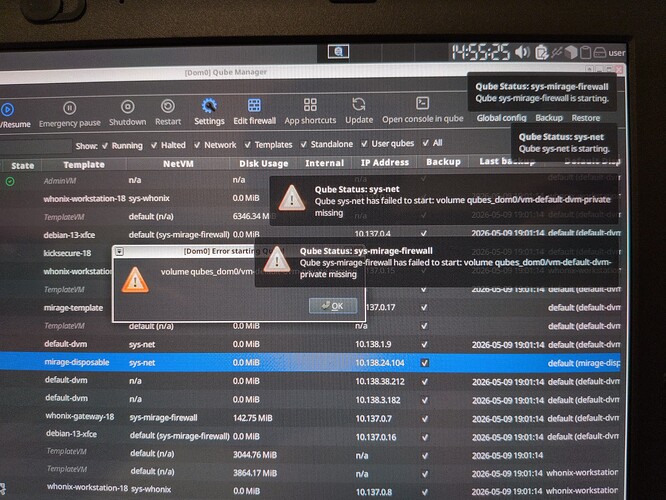Click disk usage 142.75 MiB

[x=252, y=418]
